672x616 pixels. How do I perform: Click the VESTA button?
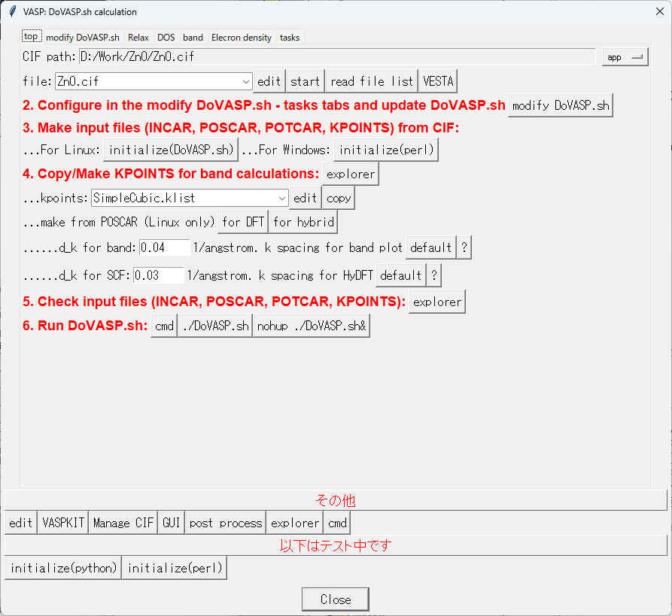click(x=438, y=81)
